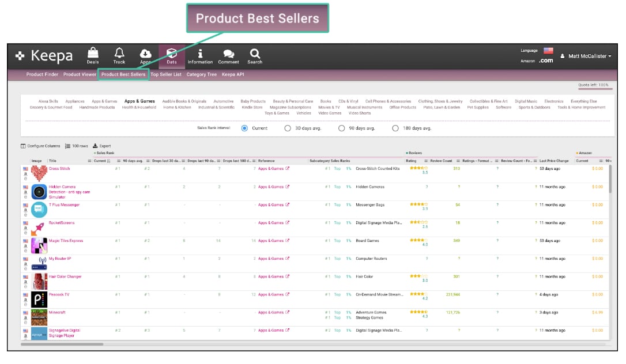626x364 pixels.
Task: Select Automotive category
Action: click(x=224, y=101)
